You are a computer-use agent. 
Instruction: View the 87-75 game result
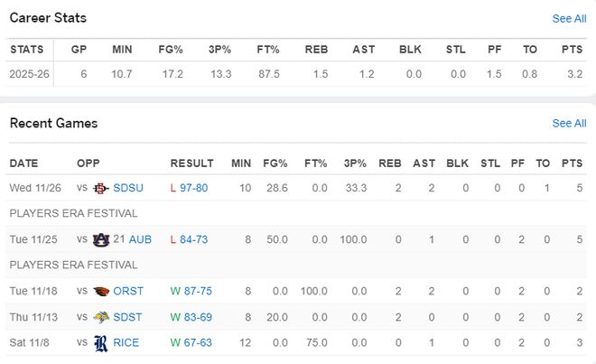click(195, 291)
